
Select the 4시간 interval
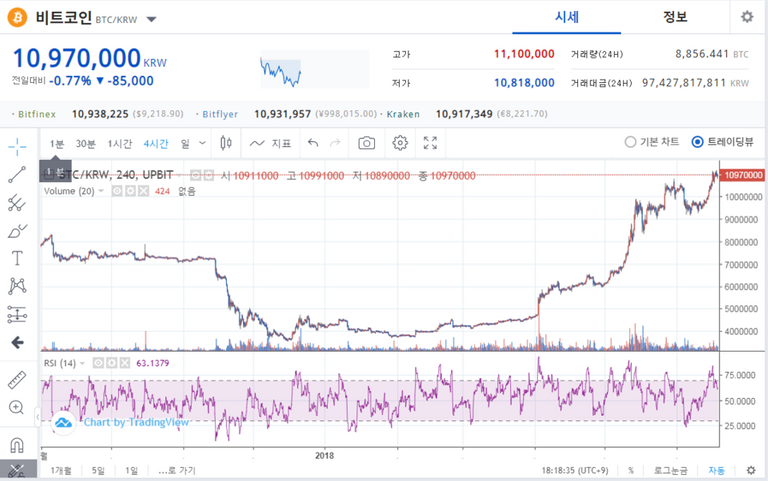click(x=156, y=144)
